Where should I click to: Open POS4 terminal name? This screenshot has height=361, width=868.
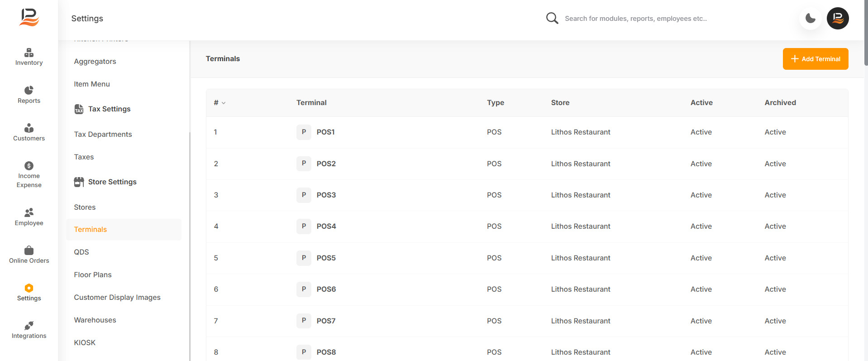click(x=326, y=226)
